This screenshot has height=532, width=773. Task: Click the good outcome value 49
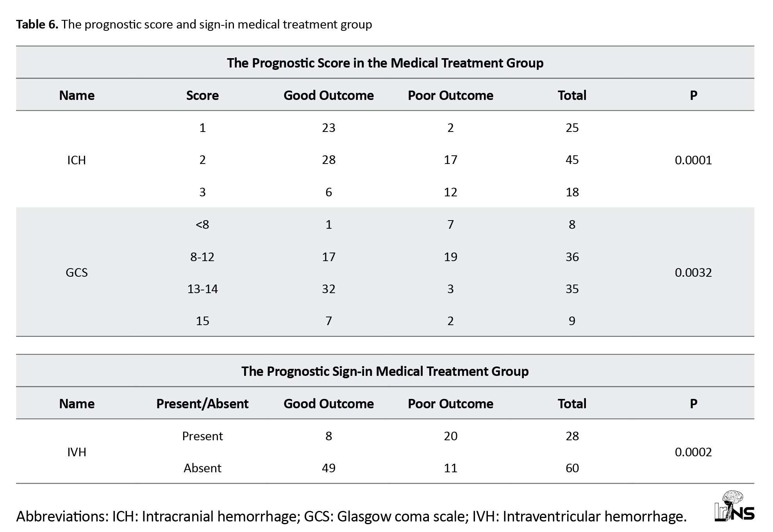point(328,468)
